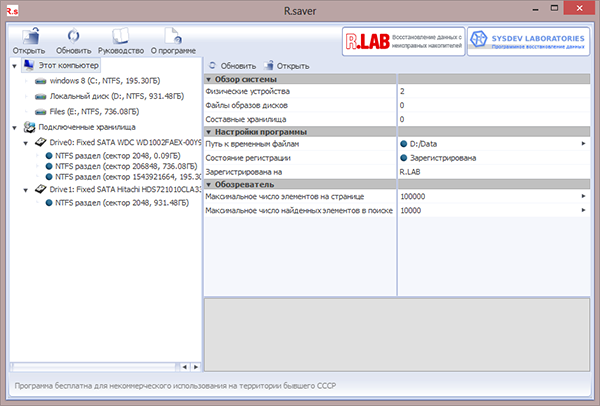Click the Drive1 Hitachi hard disk icon
This screenshot has height=406, width=600.
click(41, 189)
